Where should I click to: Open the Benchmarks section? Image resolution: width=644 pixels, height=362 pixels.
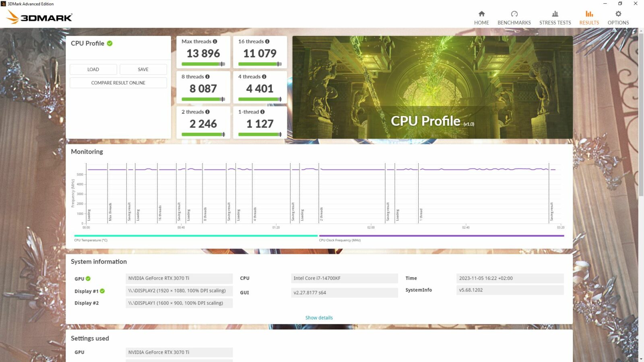[514, 18]
